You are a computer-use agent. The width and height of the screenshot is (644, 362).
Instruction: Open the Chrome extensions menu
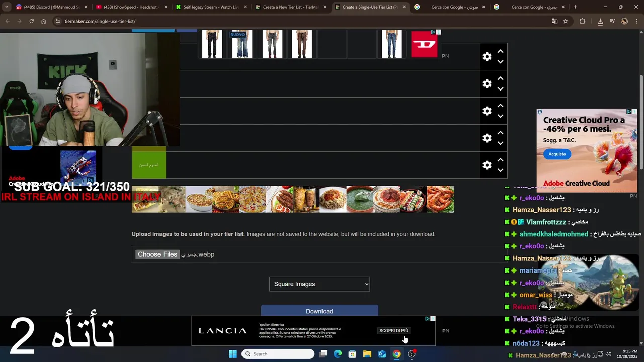point(582,21)
